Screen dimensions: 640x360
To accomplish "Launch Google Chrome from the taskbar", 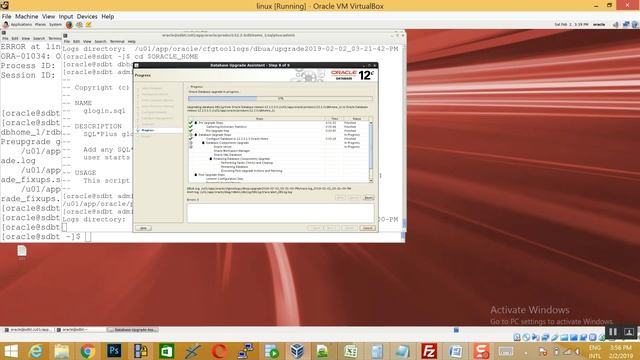I will pyautogui.click(x=88, y=351).
